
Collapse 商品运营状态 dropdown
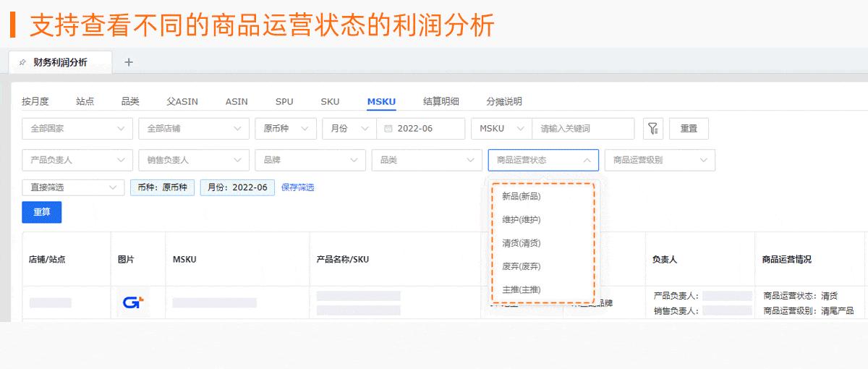[543, 160]
